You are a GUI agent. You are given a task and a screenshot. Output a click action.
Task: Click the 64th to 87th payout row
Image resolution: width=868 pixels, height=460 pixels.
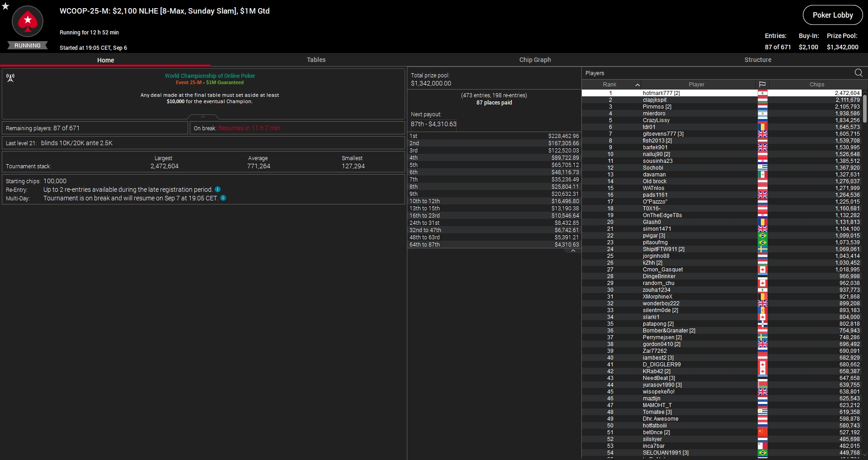494,245
